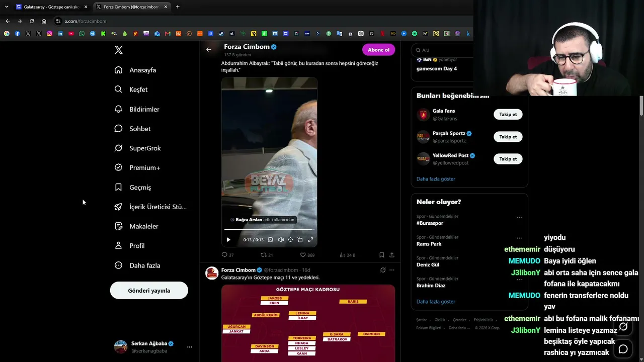
Task: Open the İçerik Üreticisi Stüdyosu rocket icon
Action: pyautogui.click(x=118, y=207)
